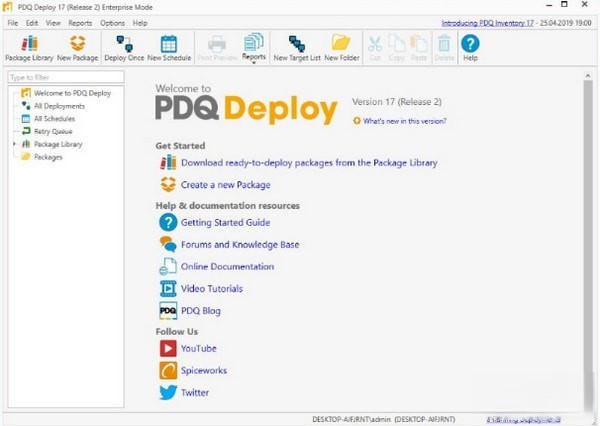
Task: Click the orange Spiceworks icon
Action: pos(168,371)
